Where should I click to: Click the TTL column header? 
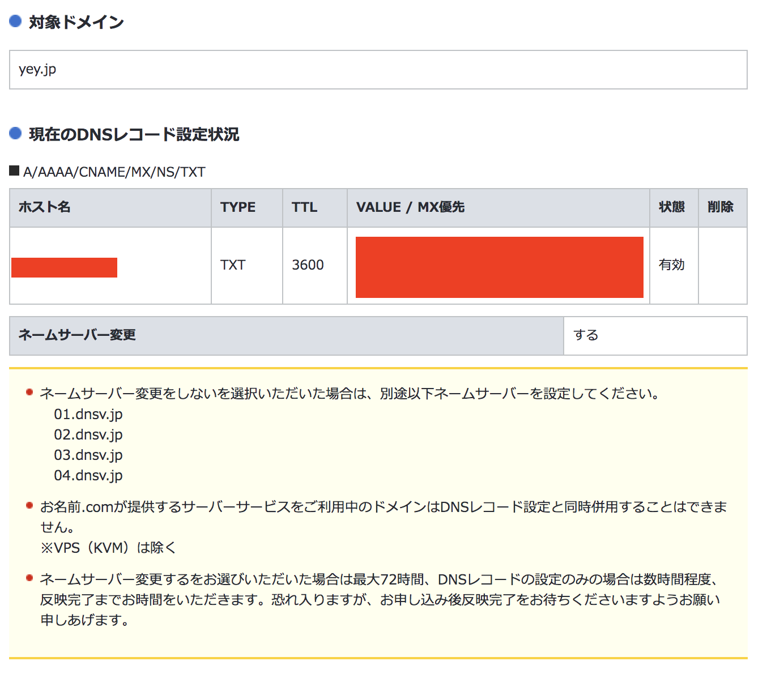tap(304, 207)
